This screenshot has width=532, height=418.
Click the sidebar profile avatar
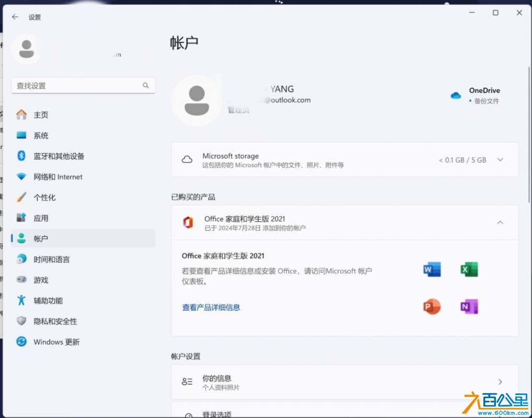point(27,49)
